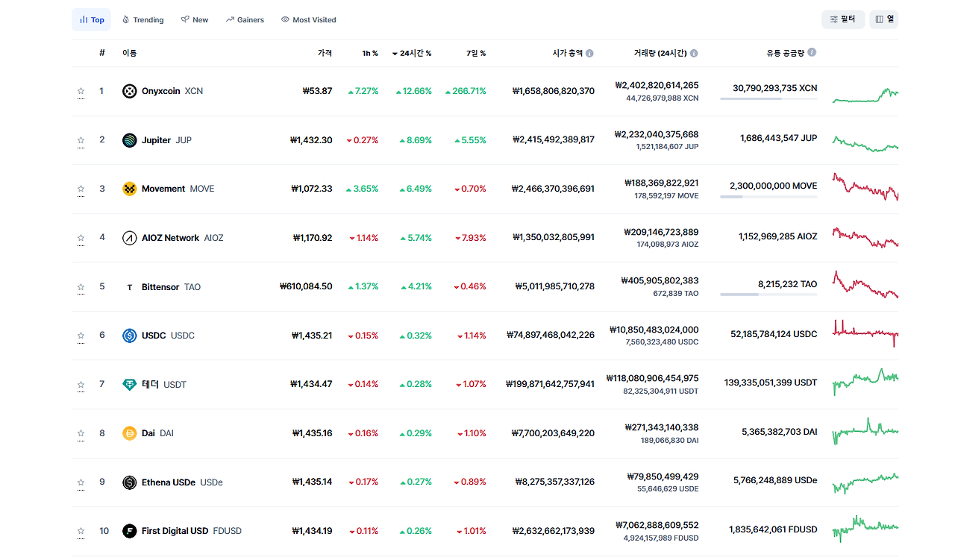
Task: Click the Ethena USDe logo
Action: pos(130,482)
